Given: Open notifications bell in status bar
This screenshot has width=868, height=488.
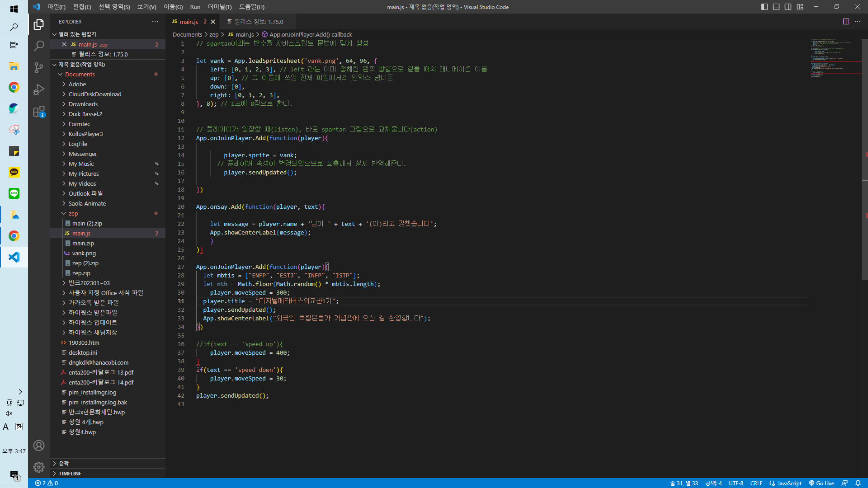Looking at the screenshot, I should click(x=858, y=483).
